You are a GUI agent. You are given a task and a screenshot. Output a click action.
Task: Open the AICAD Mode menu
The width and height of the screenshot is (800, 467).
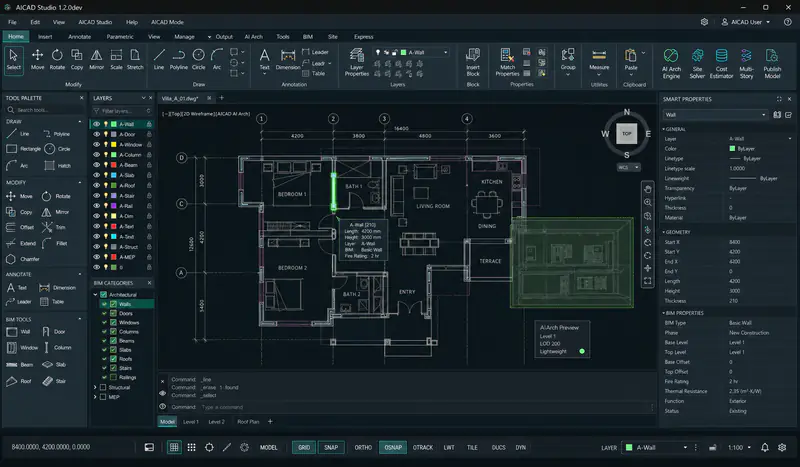point(167,22)
